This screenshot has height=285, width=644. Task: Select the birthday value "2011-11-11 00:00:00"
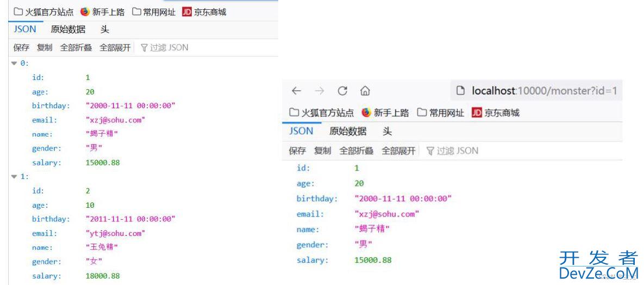pos(130,219)
